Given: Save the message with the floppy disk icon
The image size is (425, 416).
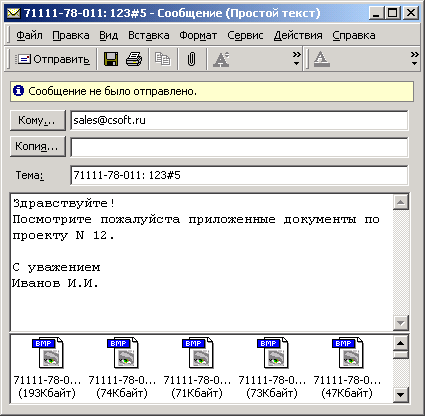Looking at the screenshot, I should coord(111,59).
